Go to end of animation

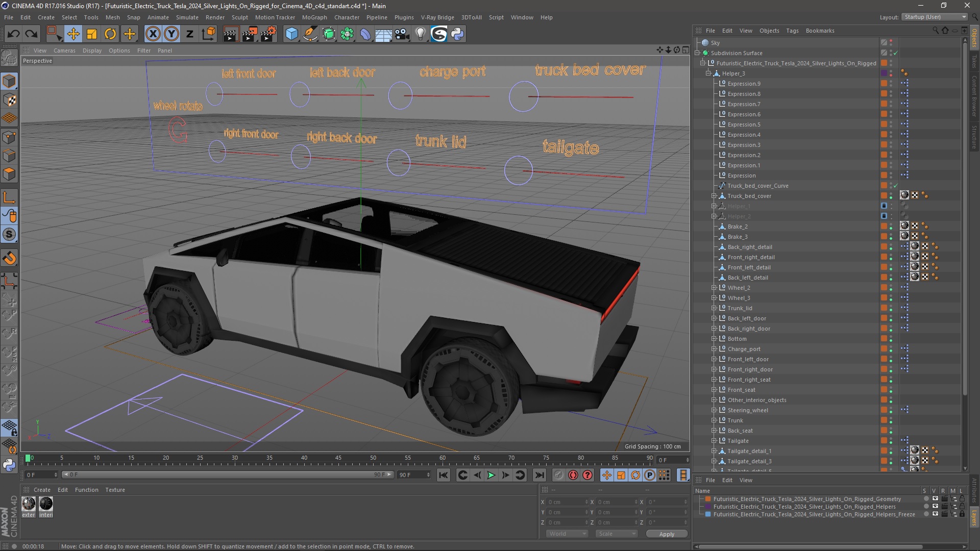(539, 475)
